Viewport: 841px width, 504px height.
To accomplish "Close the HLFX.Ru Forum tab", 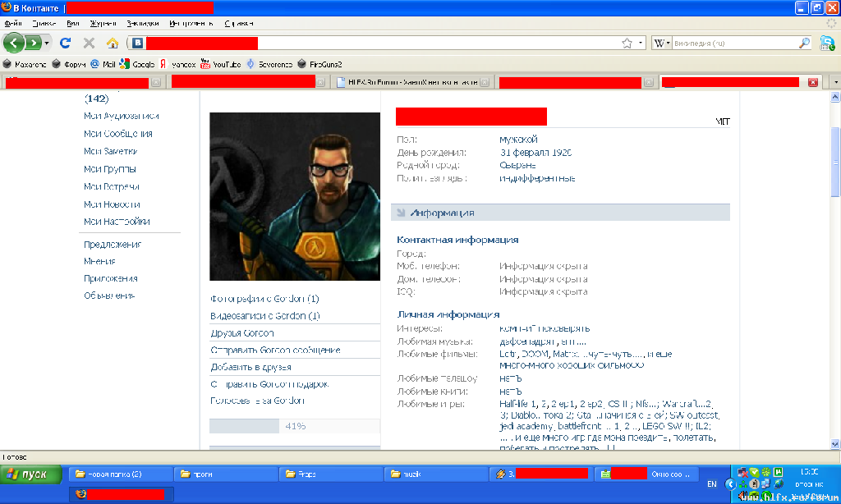I will [485, 82].
